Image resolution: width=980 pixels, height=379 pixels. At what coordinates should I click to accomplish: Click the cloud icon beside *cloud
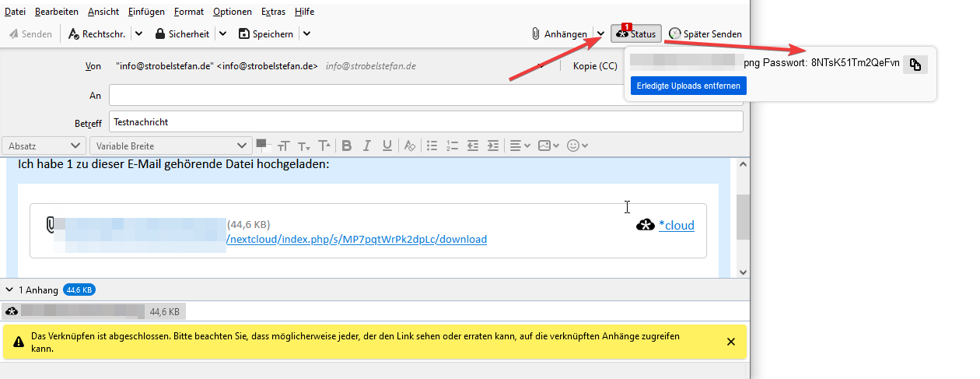[x=646, y=226]
